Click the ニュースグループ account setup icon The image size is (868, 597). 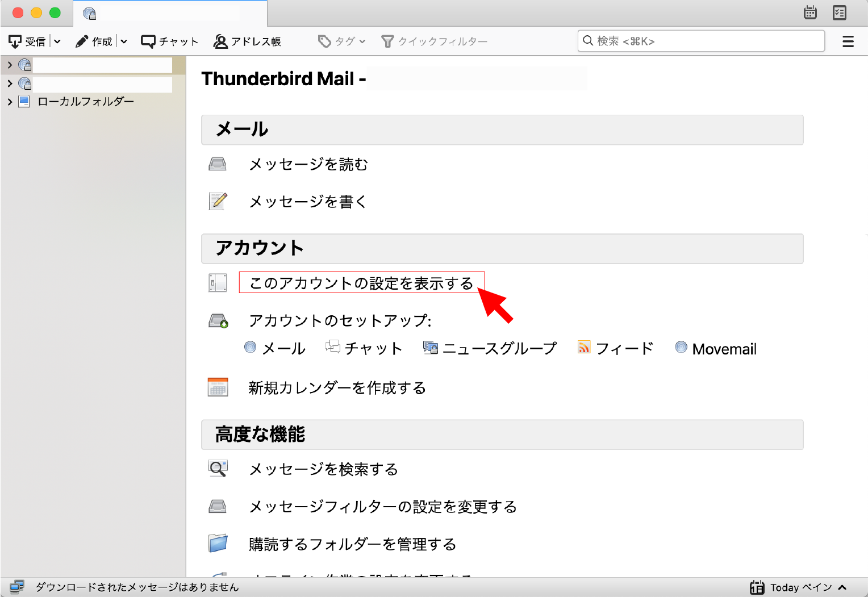[x=431, y=348]
